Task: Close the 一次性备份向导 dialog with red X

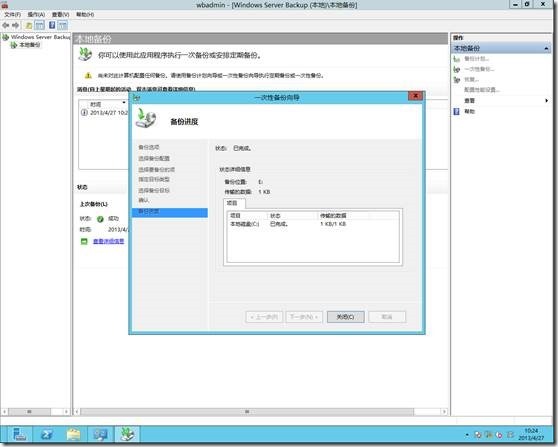Action: (x=415, y=96)
